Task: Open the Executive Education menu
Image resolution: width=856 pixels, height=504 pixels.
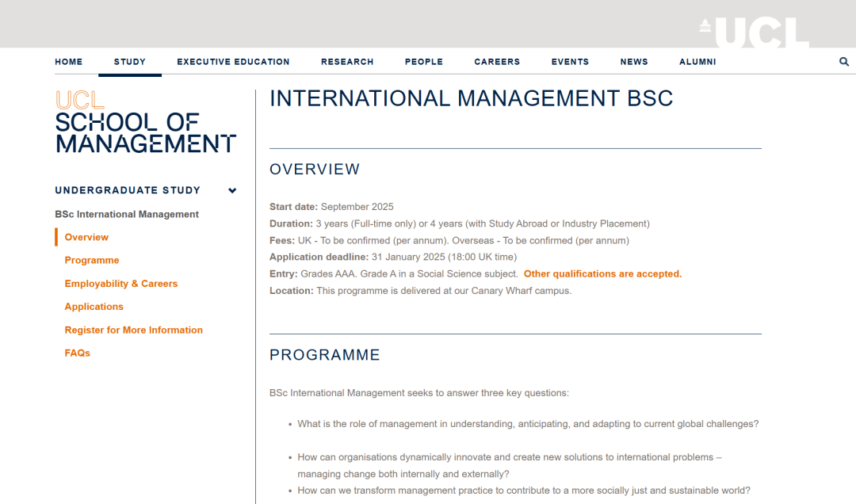Action: (x=233, y=62)
